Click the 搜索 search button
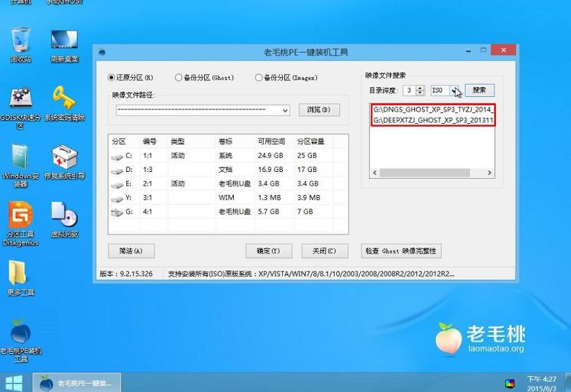 (x=479, y=90)
